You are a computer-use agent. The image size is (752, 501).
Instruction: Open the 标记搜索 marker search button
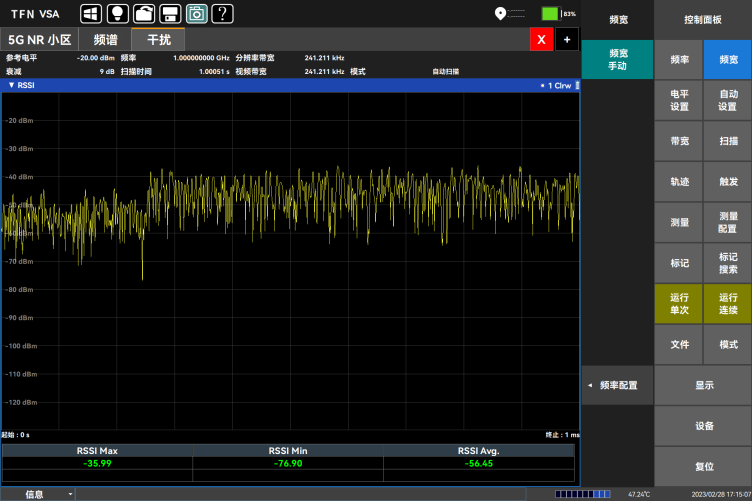pyautogui.click(x=727, y=263)
